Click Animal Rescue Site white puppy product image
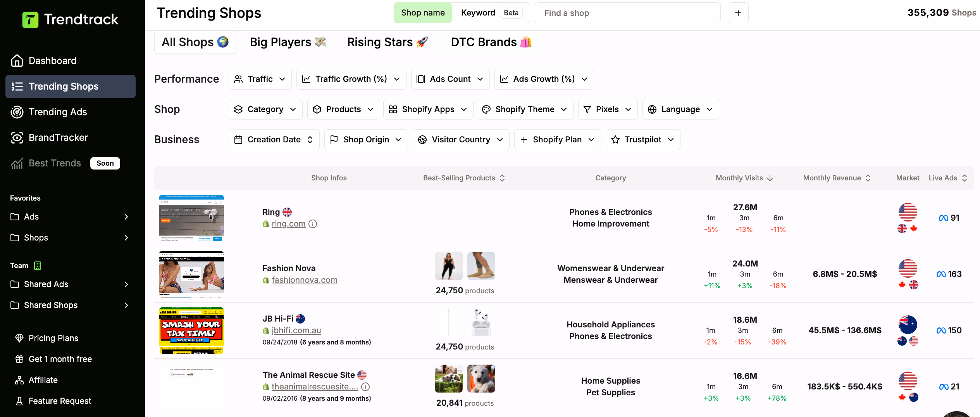Screen dimensions: 980x417 pos(481,379)
